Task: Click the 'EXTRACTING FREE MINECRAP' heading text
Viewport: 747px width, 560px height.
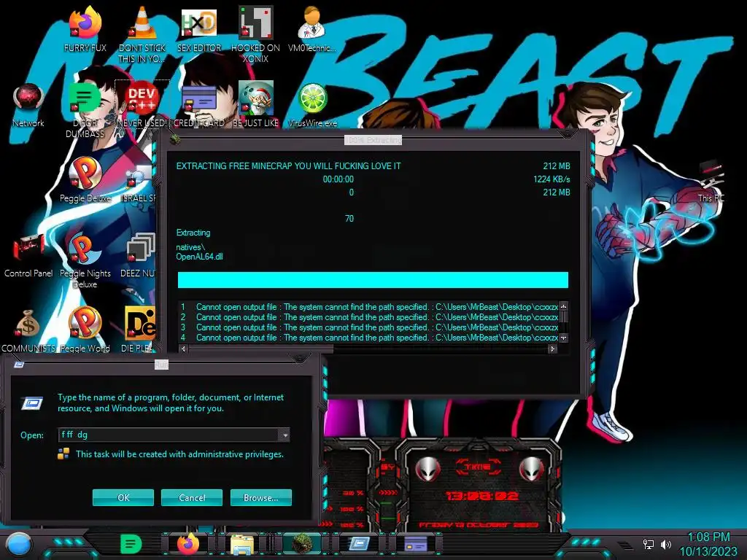Action: 289,166
